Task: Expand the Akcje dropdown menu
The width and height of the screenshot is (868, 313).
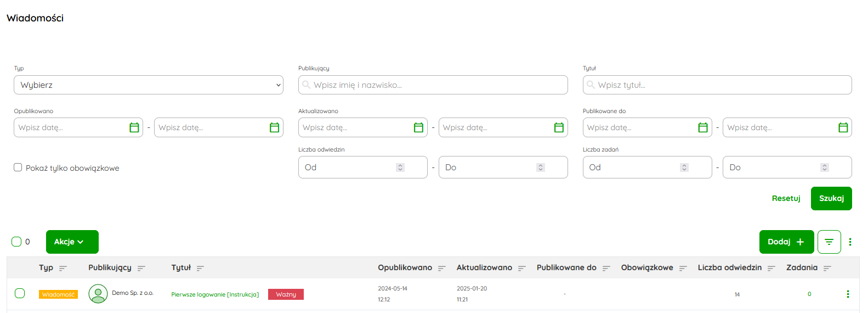Action: pyautogui.click(x=72, y=242)
